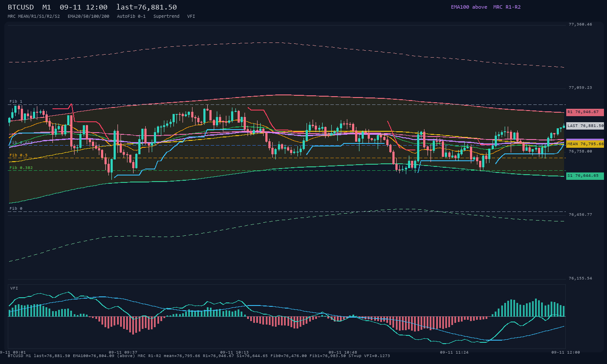Click the "EMA100 above" status text
Screen dimensions: 607x364
[x=469, y=7]
